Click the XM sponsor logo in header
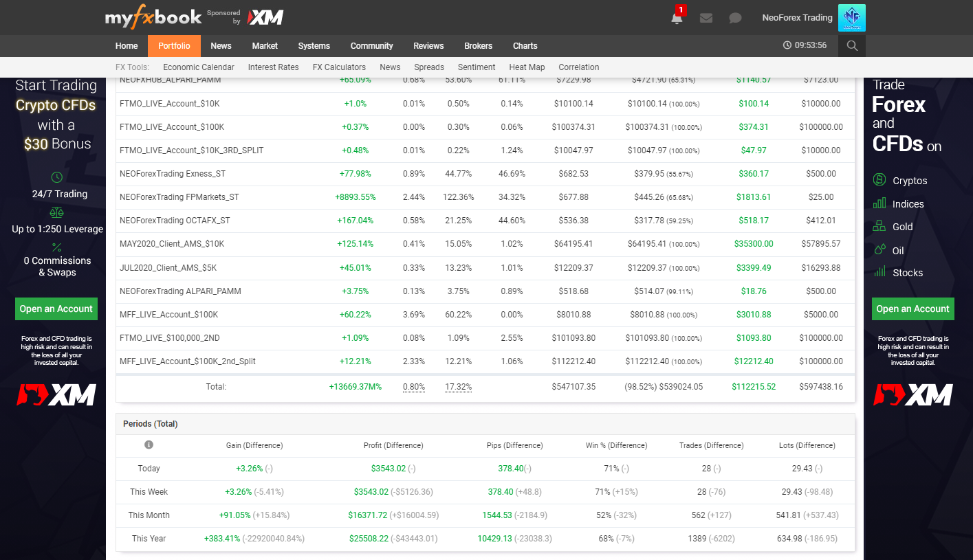Image resolution: width=973 pixels, height=560 pixels. tap(265, 17)
